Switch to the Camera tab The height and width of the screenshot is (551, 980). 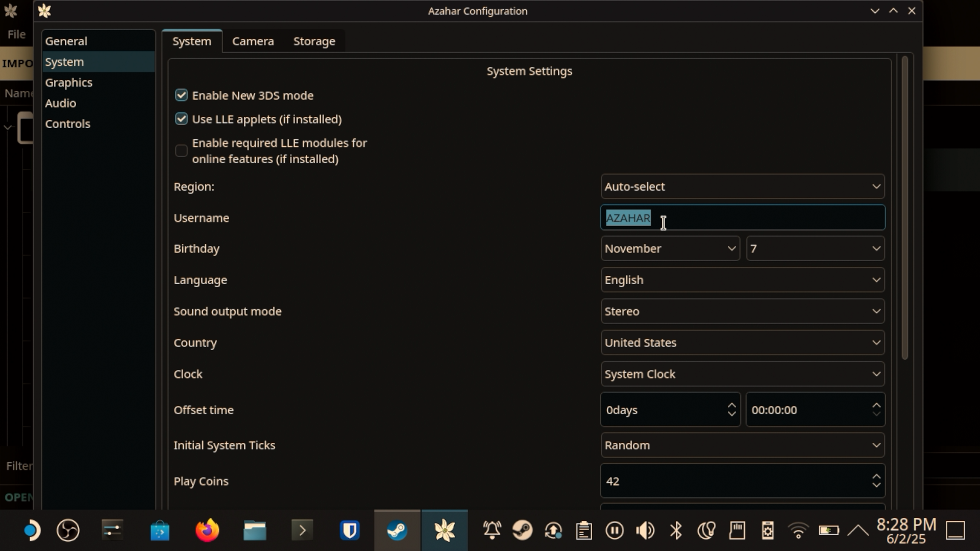(253, 41)
